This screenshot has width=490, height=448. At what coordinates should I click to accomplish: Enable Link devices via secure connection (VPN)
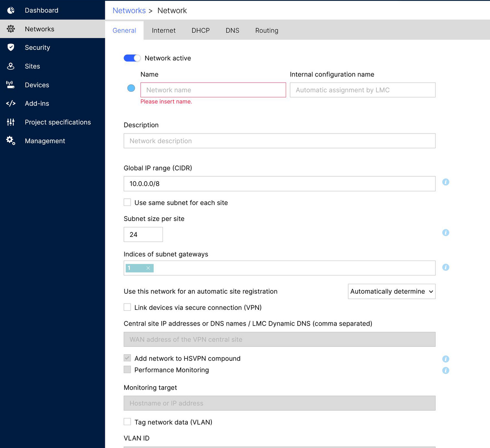pyautogui.click(x=127, y=307)
